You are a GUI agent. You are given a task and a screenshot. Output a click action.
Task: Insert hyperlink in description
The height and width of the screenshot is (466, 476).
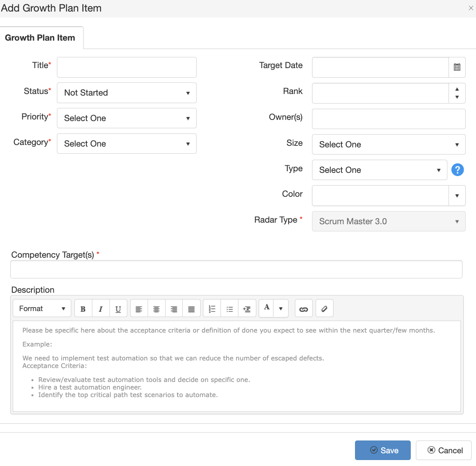pos(304,309)
